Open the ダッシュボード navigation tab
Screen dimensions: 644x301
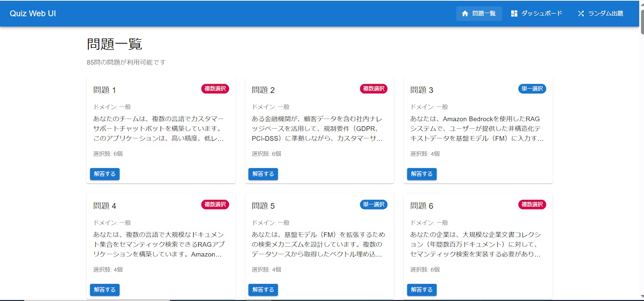pyautogui.click(x=537, y=14)
